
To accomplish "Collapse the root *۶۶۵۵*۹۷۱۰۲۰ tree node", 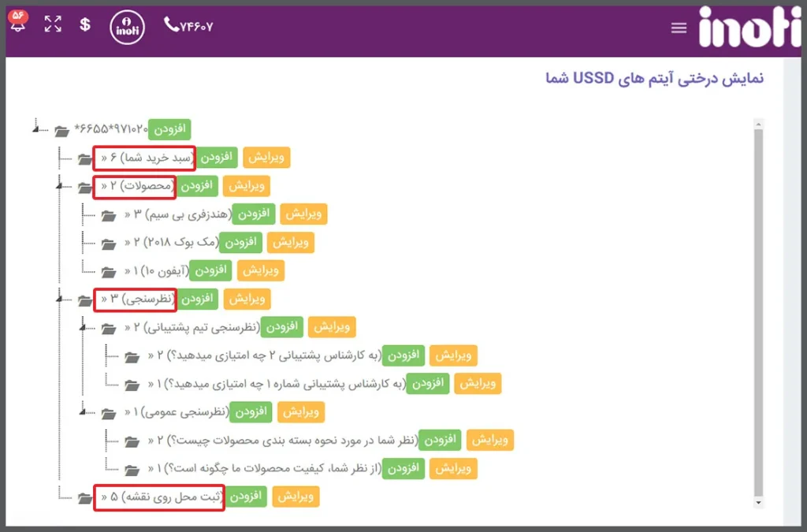I will [35, 128].
